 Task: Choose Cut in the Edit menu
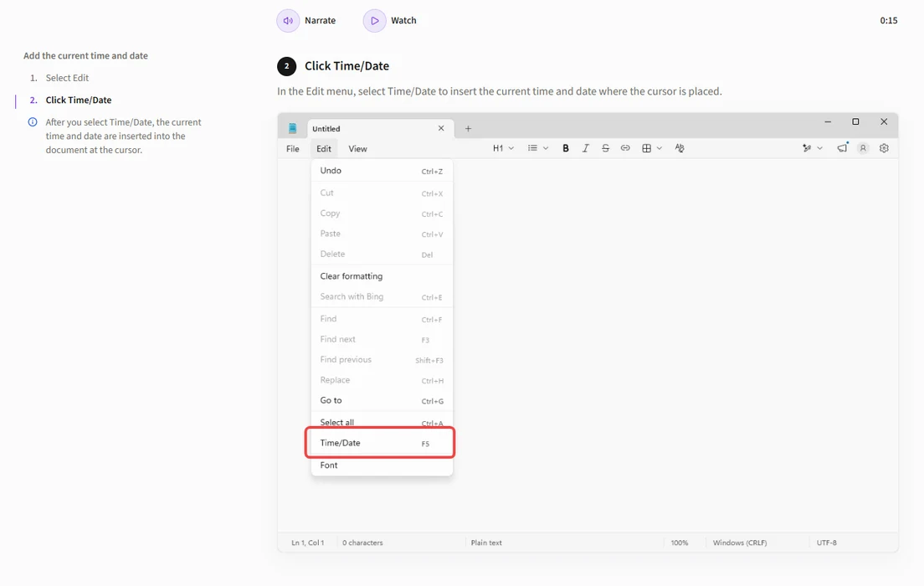point(382,193)
